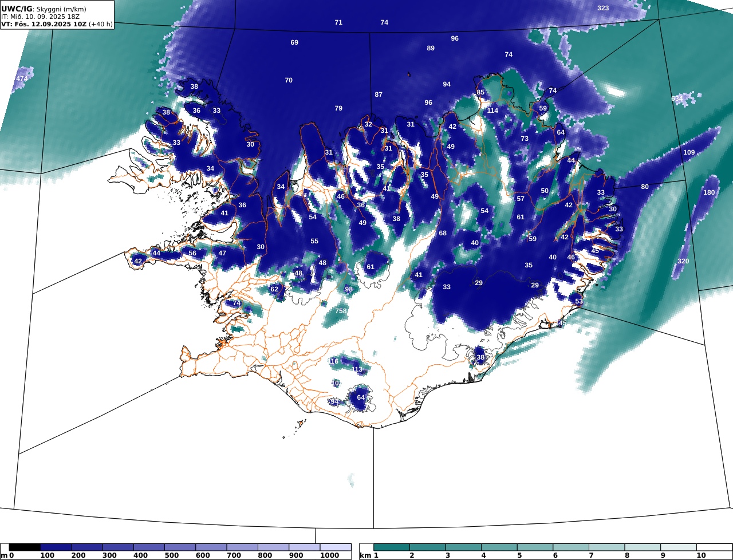Select the dark navy 100–200 m swatch
The image size is (733, 560).
[56, 547]
